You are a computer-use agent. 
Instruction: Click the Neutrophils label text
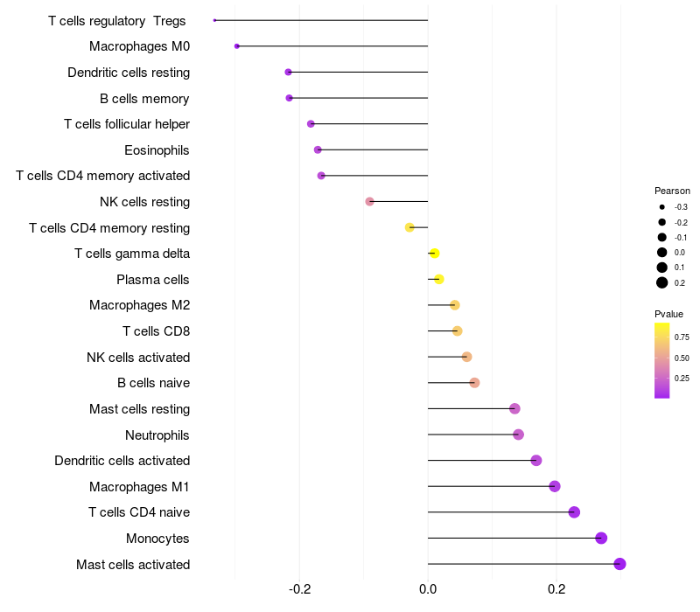click(x=157, y=435)
